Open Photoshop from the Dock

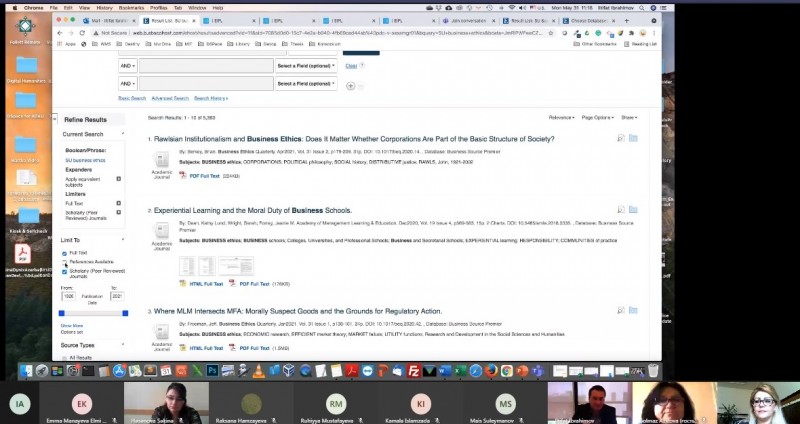pos(212,370)
